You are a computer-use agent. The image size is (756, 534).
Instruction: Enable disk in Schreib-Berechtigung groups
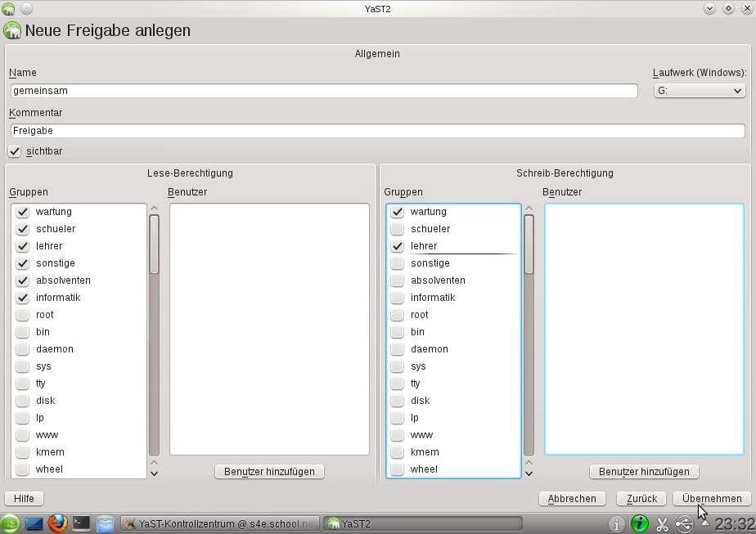pos(397,401)
